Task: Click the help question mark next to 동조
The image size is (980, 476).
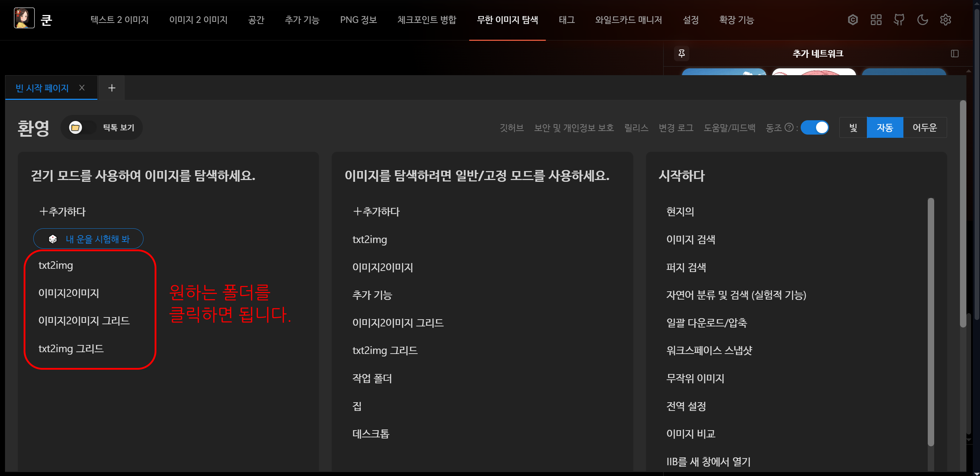Action: (789, 127)
